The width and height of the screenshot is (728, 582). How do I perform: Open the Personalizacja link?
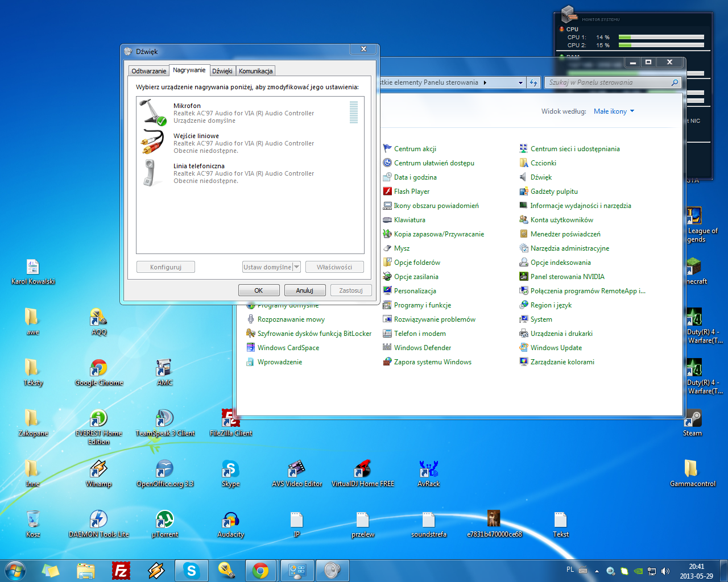415,290
